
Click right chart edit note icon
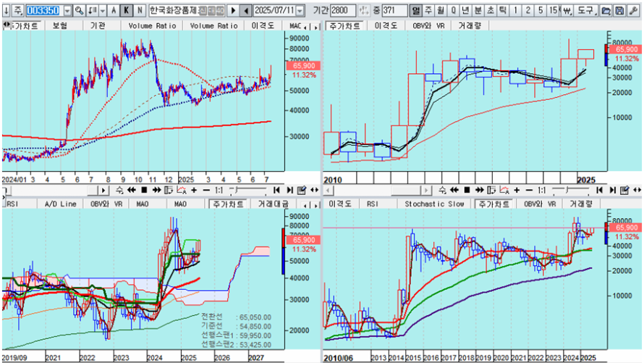624,190
